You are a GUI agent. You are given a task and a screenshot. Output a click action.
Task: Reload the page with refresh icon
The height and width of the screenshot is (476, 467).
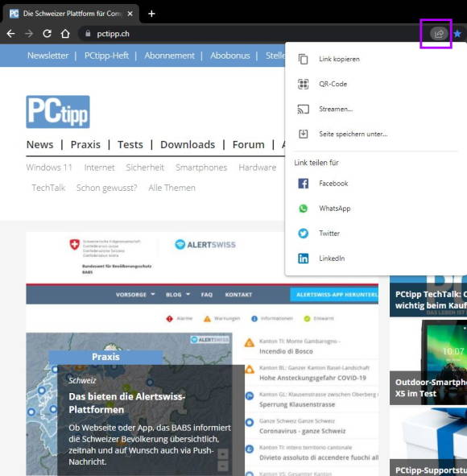pos(47,33)
